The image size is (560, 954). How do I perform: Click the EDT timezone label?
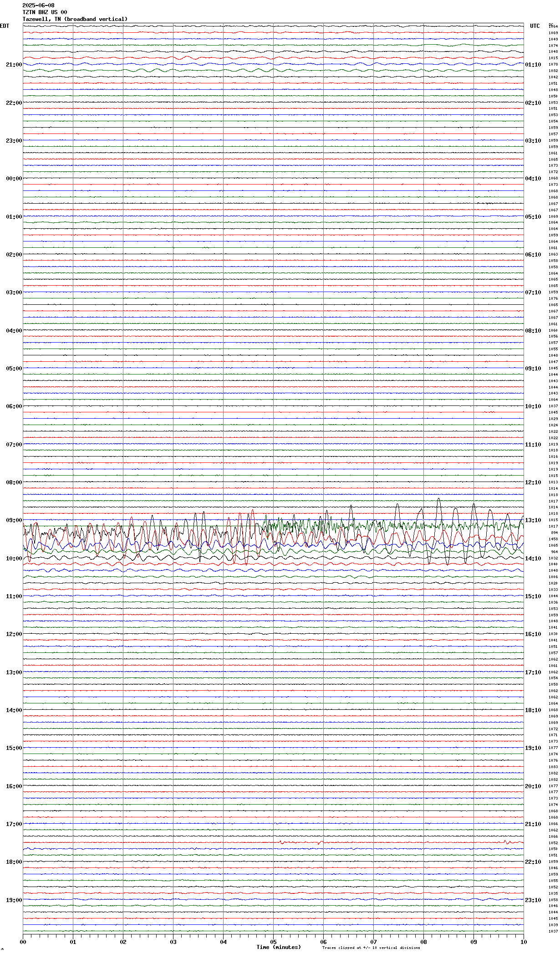tap(5, 26)
